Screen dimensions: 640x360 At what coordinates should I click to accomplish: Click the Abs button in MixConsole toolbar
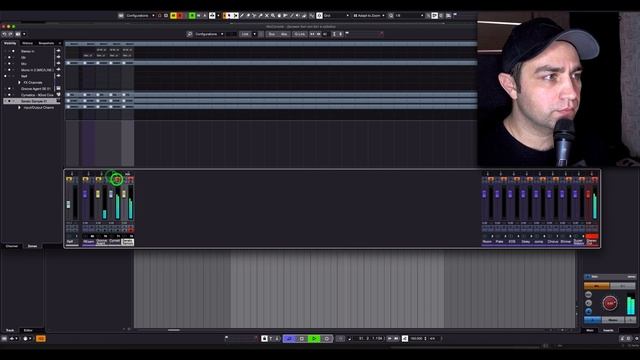284,34
